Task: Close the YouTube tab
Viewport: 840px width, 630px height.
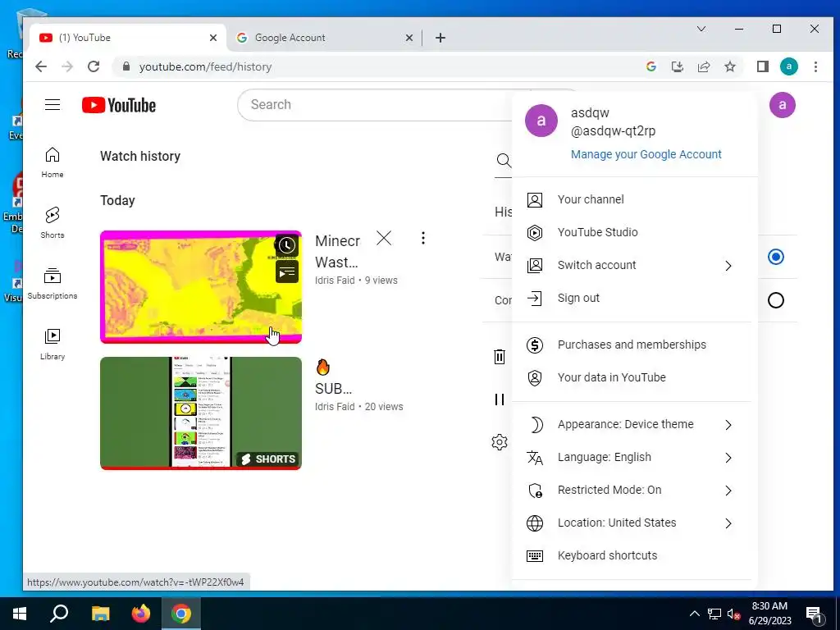Action: (x=213, y=38)
